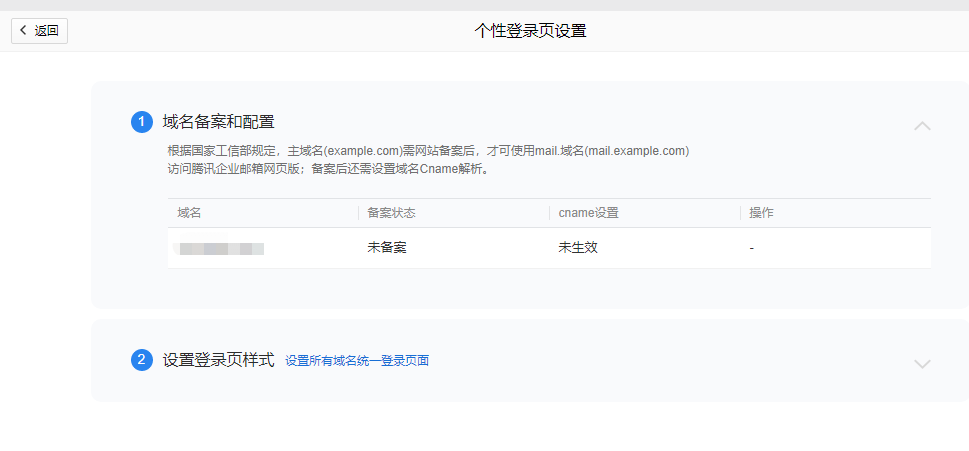
Task: Click the 个性登录页设置 page title
Action: tap(530, 30)
